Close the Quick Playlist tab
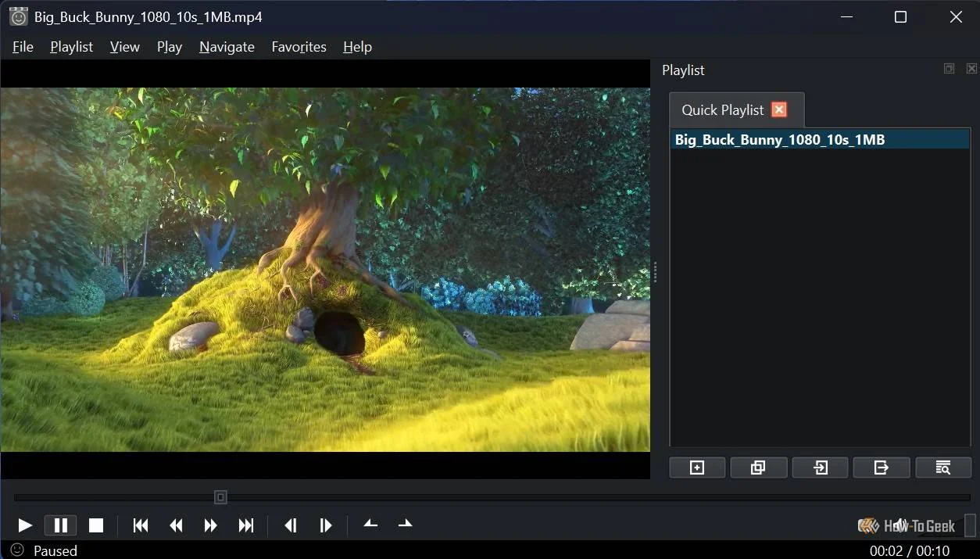980x559 pixels. click(x=779, y=109)
